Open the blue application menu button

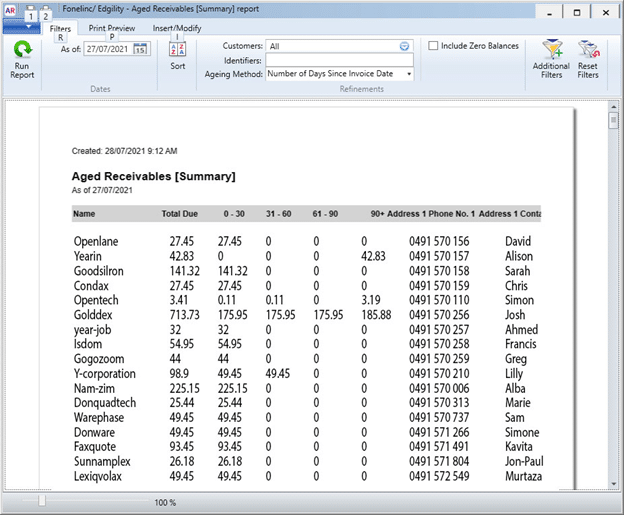20,28
